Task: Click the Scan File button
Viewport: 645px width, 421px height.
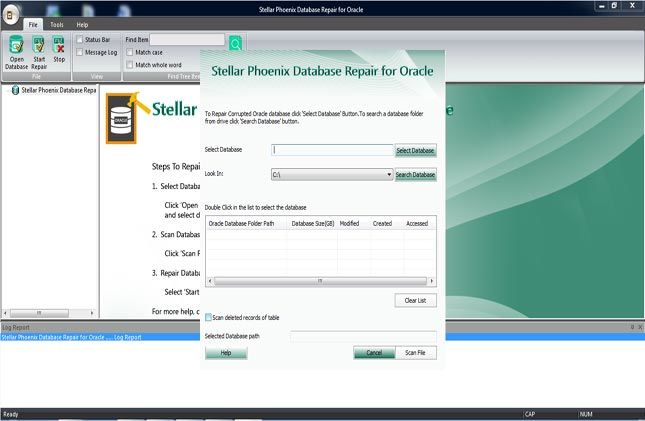Action: pos(415,353)
